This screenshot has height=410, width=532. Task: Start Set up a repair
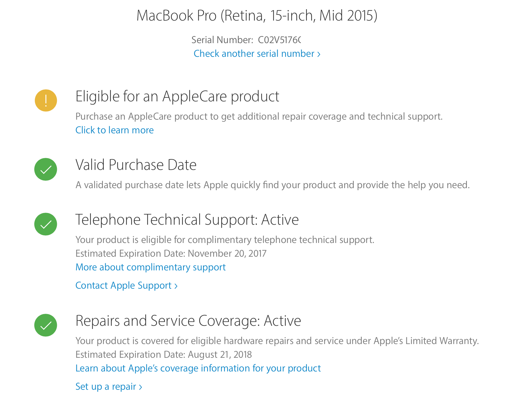(x=109, y=387)
